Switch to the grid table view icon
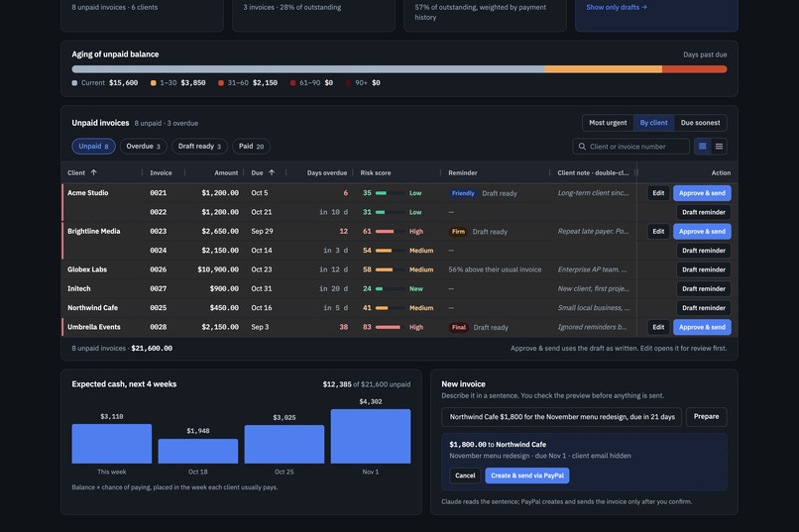 pyautogui.click(x=703, y=147)
